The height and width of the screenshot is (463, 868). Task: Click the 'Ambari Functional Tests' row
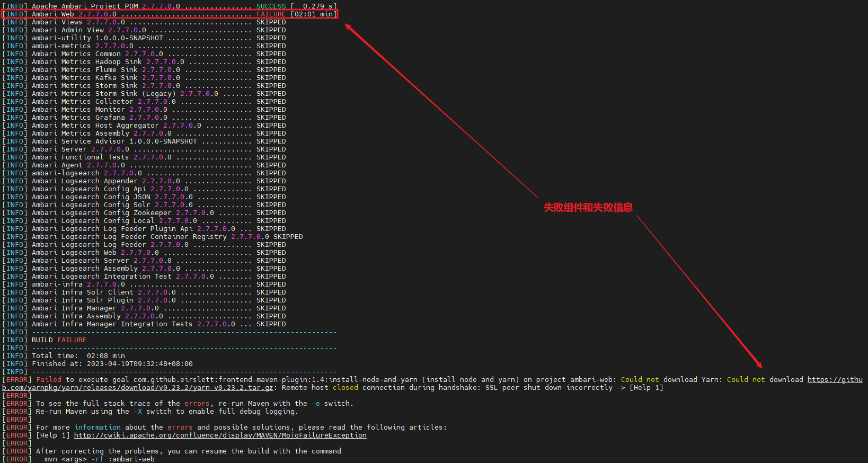pyautogui.click(x=144, y=157)
